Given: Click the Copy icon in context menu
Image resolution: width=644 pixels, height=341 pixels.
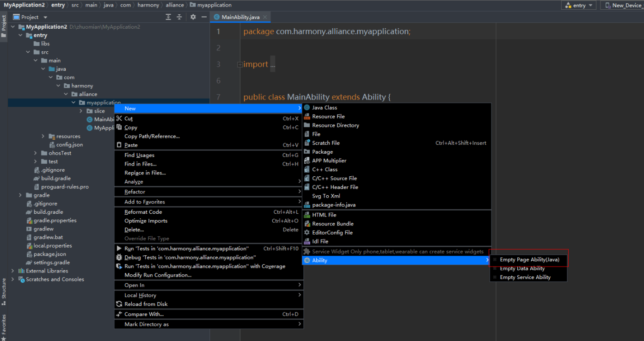Looking at the screenshot, I should (119, 127).
